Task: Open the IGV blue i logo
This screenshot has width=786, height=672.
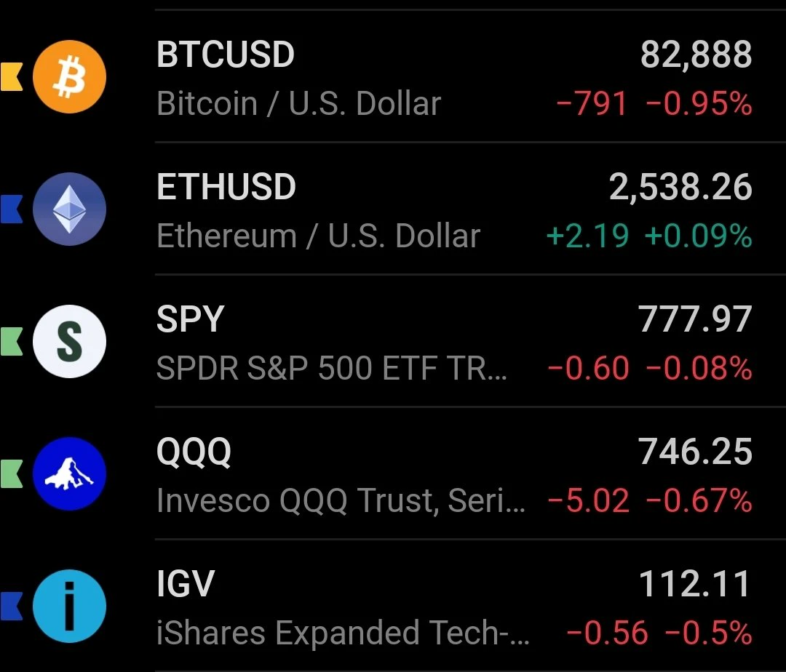Action: [69, 606]
